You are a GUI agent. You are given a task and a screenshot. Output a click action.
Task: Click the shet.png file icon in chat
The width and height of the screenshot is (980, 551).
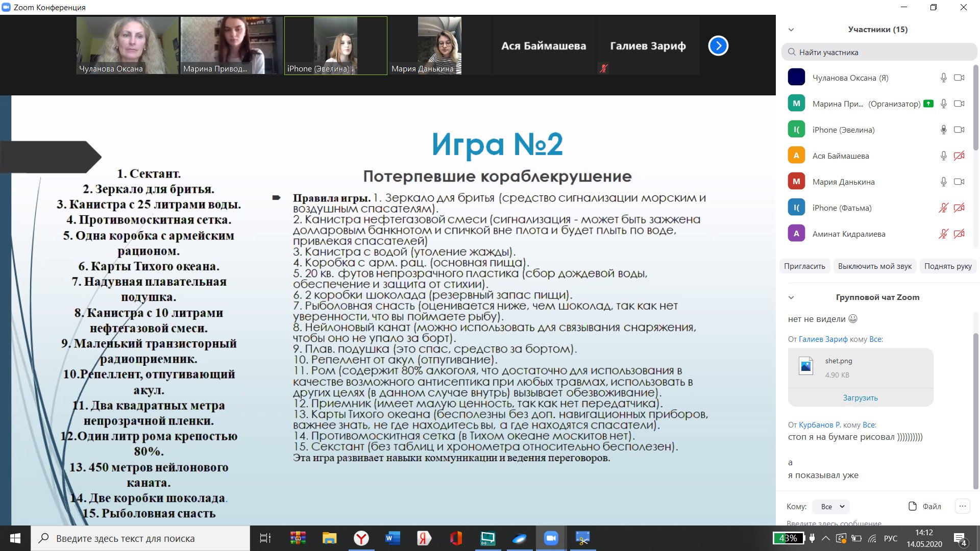click(806, 366)
